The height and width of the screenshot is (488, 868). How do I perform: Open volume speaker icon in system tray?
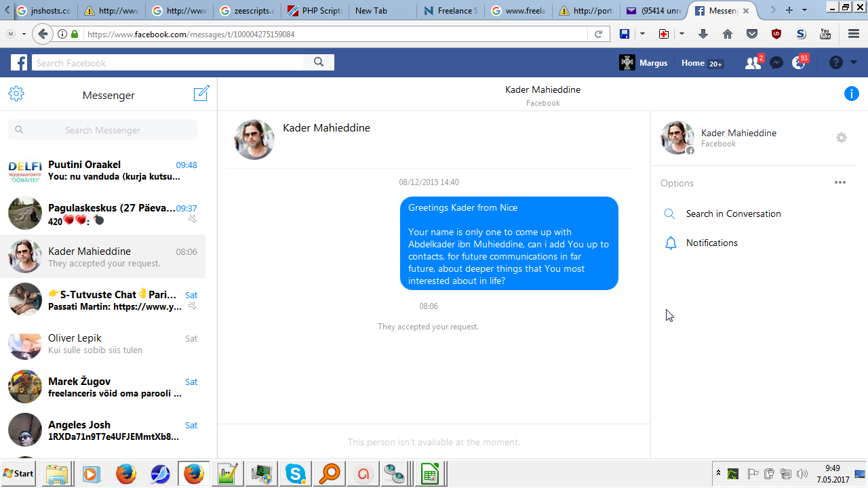click(803, 474)
